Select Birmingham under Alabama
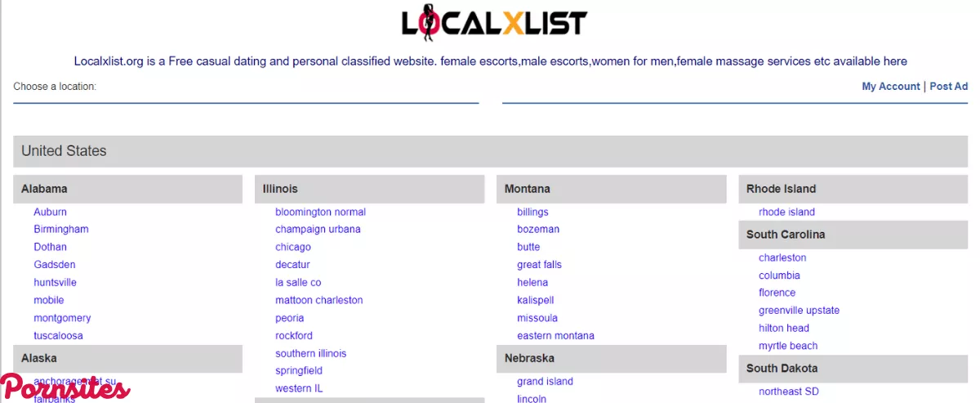This screenshot has height=403, width=980. [x=61, y=230]
